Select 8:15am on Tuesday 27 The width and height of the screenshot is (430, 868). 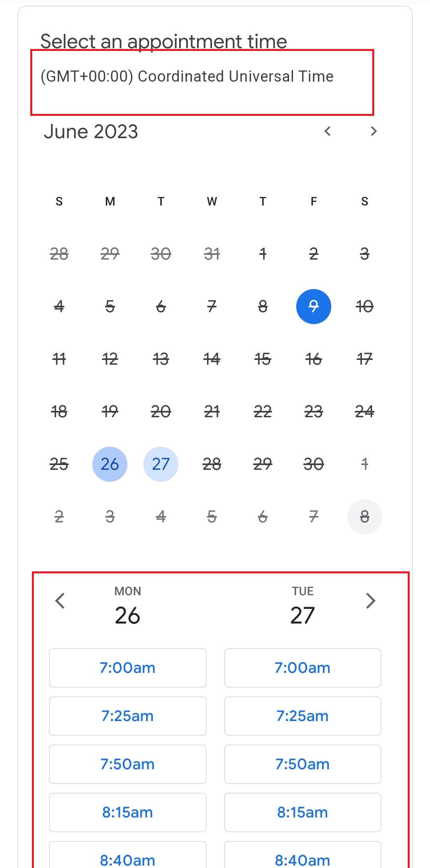tap(303, 812)
